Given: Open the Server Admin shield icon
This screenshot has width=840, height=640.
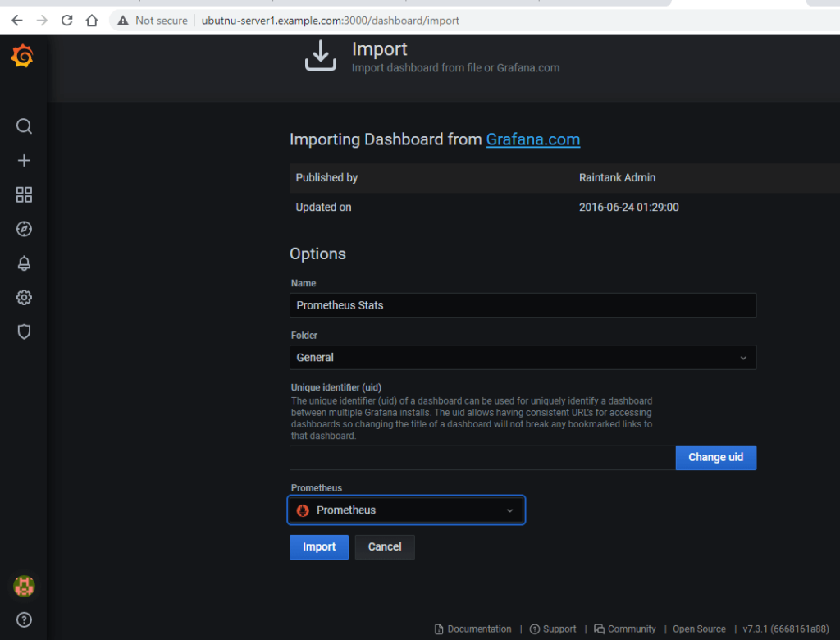Looking at the screenshot, I should coord(24,331).
